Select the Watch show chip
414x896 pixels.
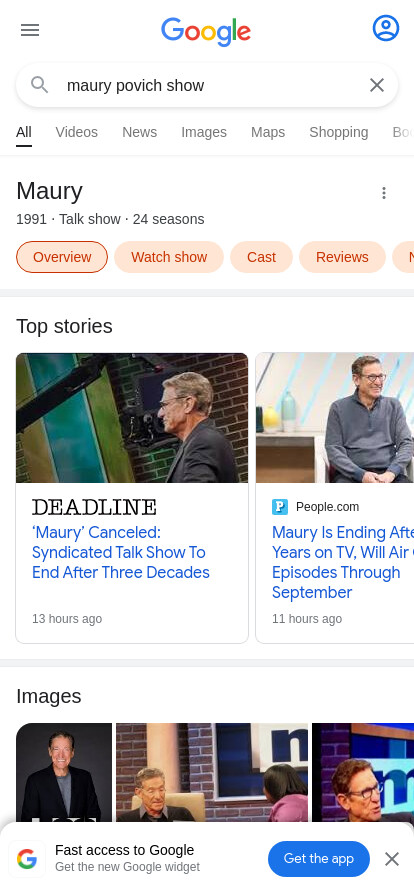(169, 257)
